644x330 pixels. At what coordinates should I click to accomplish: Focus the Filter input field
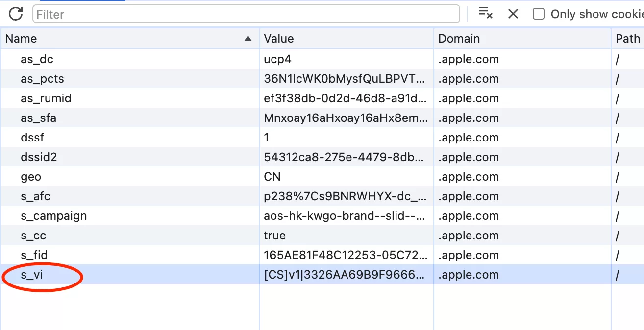click(x=246, y=14)
